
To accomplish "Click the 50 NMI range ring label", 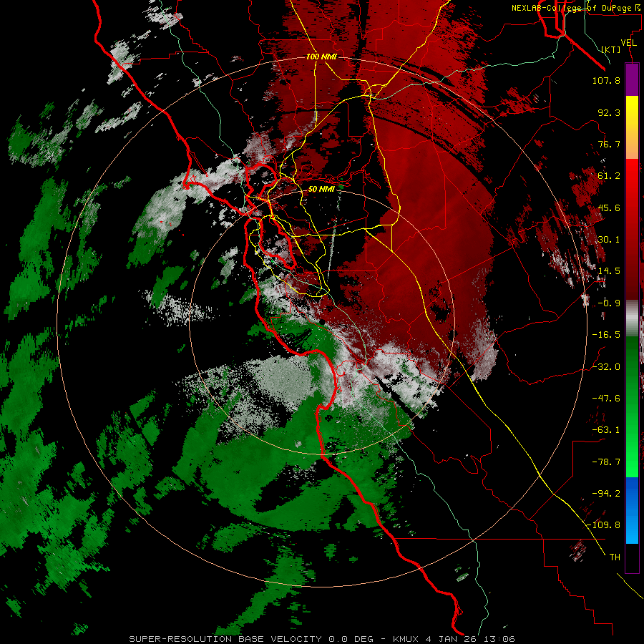I will [x=321, y=189].
